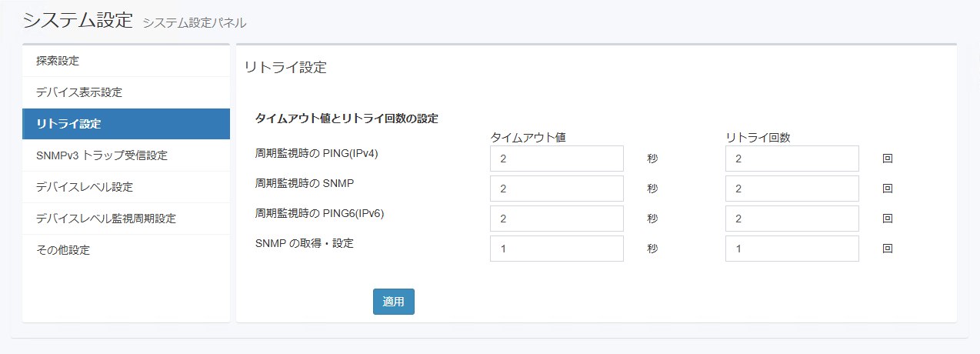
Task: Click the タイムアウト値 column header
Action: pyautogui.click(x=528, y=137)
